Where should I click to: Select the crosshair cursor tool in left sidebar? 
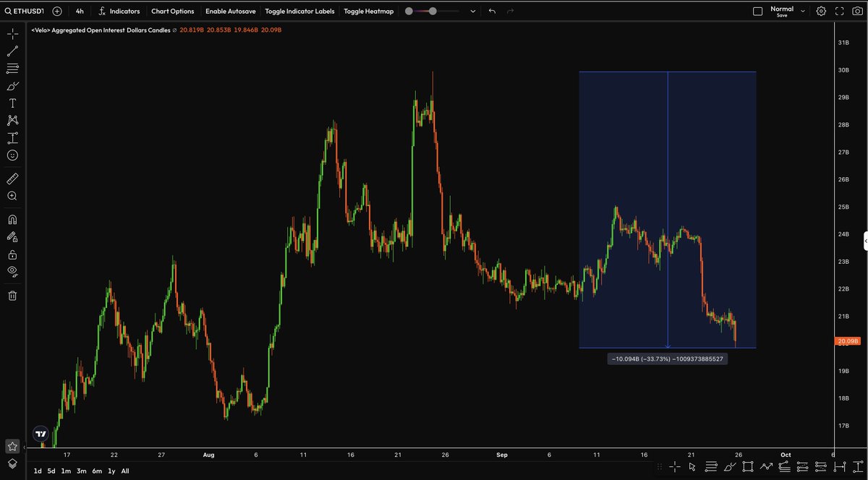pyautogui.click(x=12, y=34)
